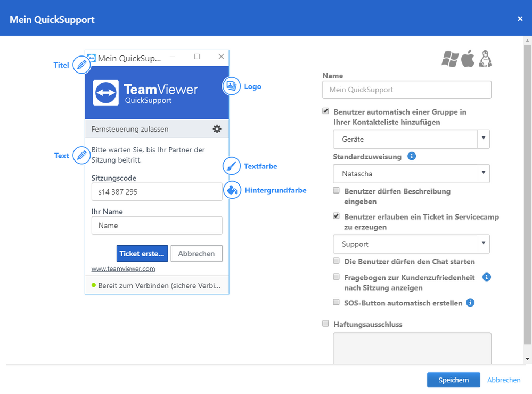The image size is (532, 394).
Task: Open the www.teamviewer.com link
Action: coord(123,269)
